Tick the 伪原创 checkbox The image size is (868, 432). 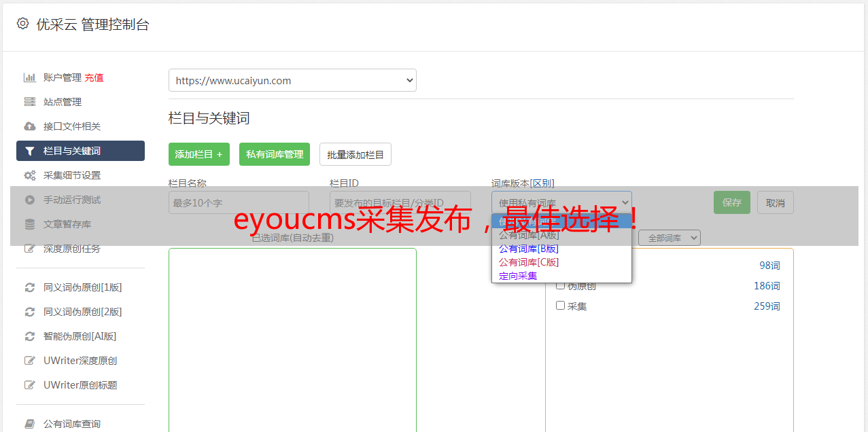(x=561, y=285)
